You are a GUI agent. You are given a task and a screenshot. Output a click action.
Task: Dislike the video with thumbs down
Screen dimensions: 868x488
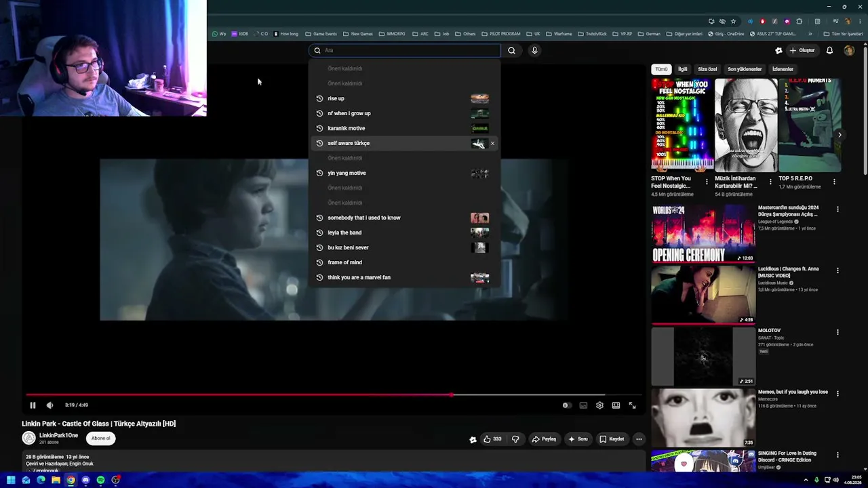point(515,439)
